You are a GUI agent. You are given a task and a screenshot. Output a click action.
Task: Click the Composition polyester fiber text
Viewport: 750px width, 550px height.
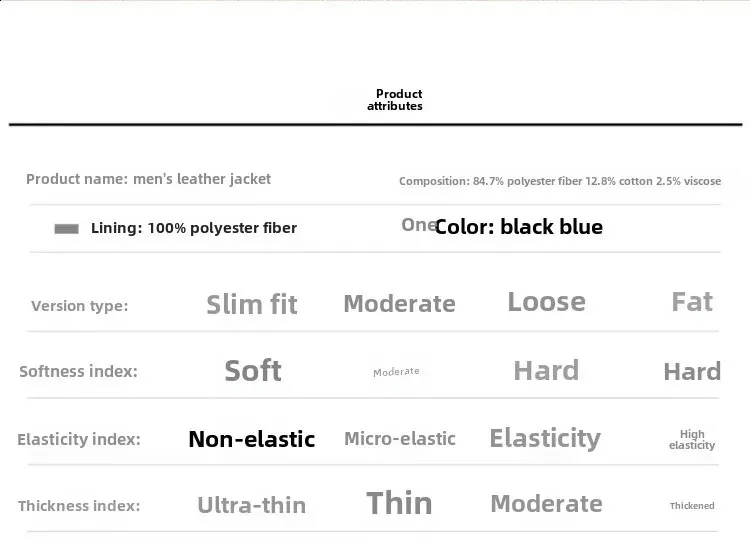click(559, 181)
